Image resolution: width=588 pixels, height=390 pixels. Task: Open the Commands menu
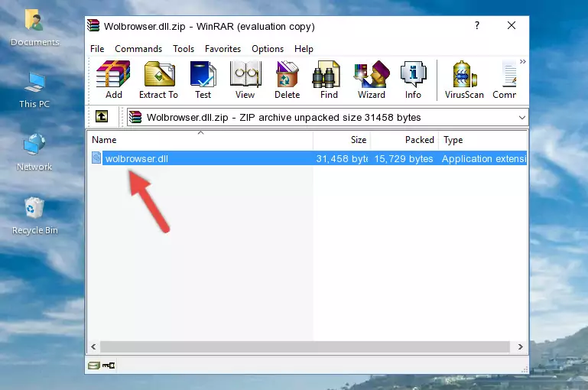point(138,49)
